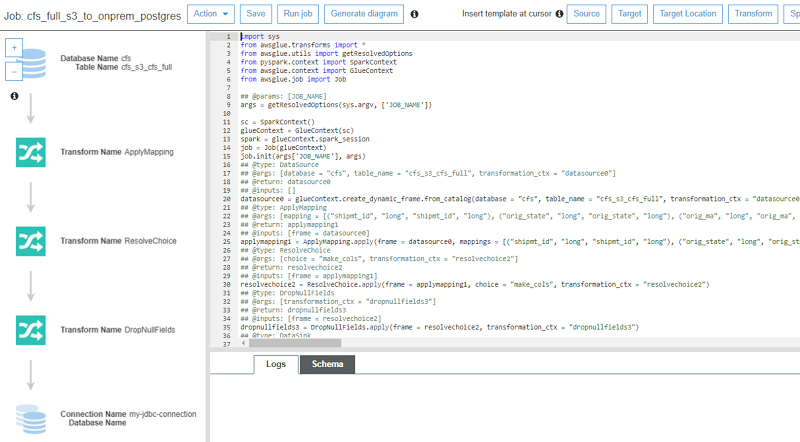
Task: Insert Source template at cursor
Action: (586, 14)
